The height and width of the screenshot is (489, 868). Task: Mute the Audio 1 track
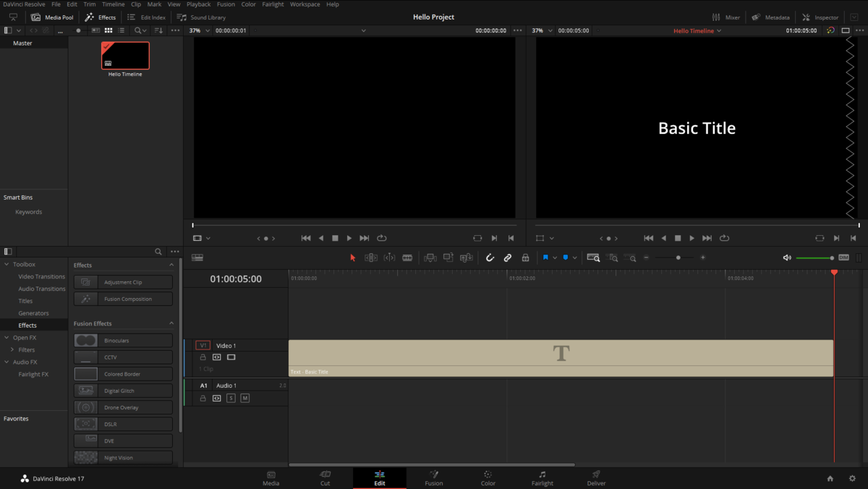tap(244, 397)
